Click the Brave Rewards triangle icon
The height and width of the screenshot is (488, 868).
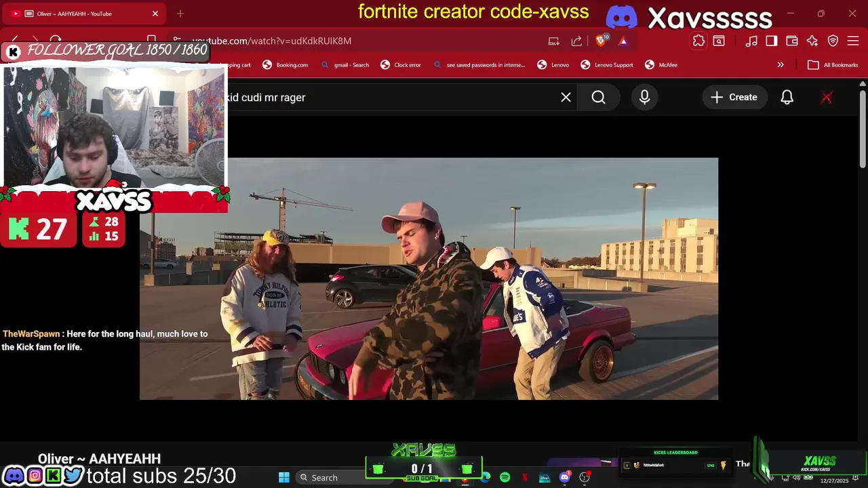coord(623,41)
